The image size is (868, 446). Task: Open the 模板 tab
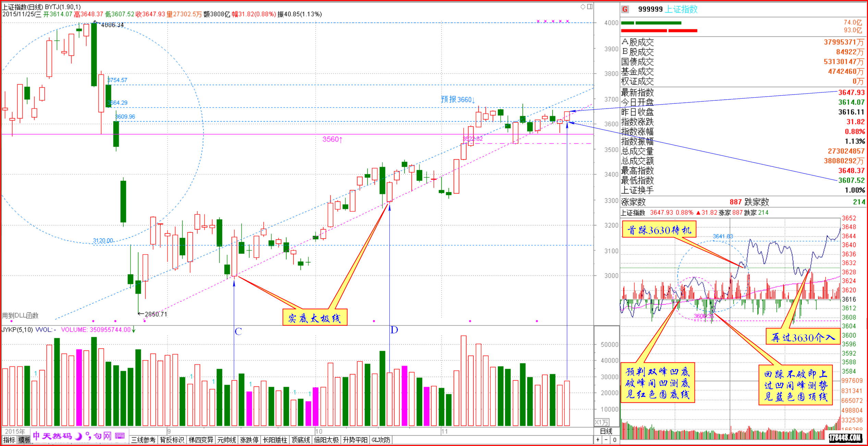(24, 440)
